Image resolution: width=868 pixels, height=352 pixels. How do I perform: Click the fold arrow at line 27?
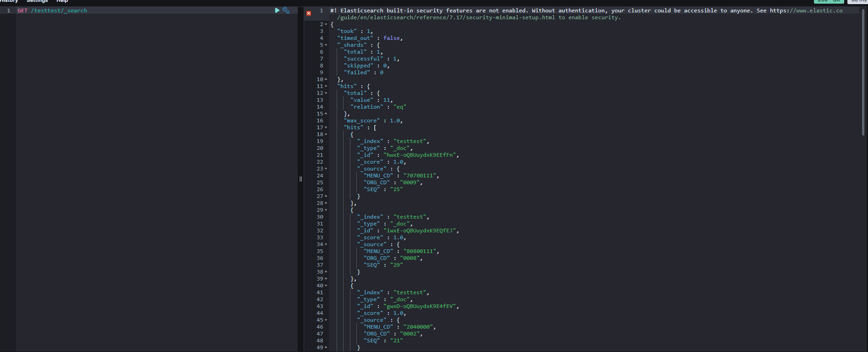[326, 196]
